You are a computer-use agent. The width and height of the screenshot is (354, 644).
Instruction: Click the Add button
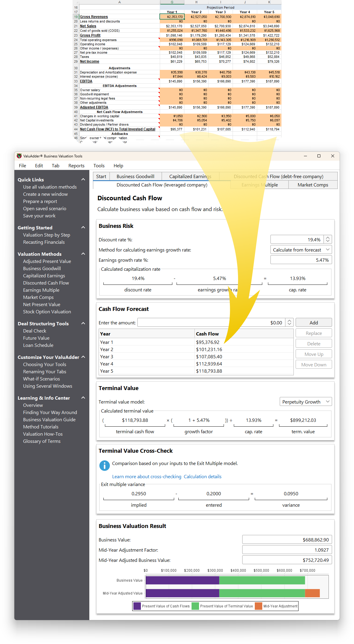pyautogui.click(x=314, y=322)
